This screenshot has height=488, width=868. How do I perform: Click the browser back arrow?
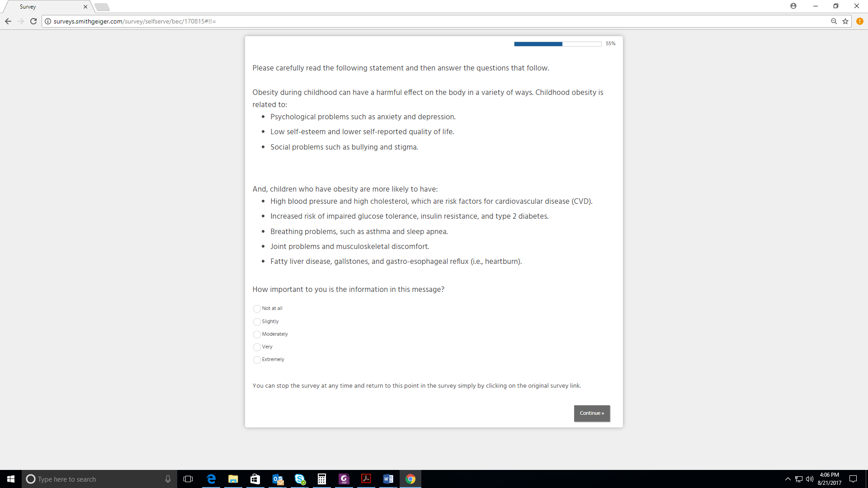click(8, 21)
